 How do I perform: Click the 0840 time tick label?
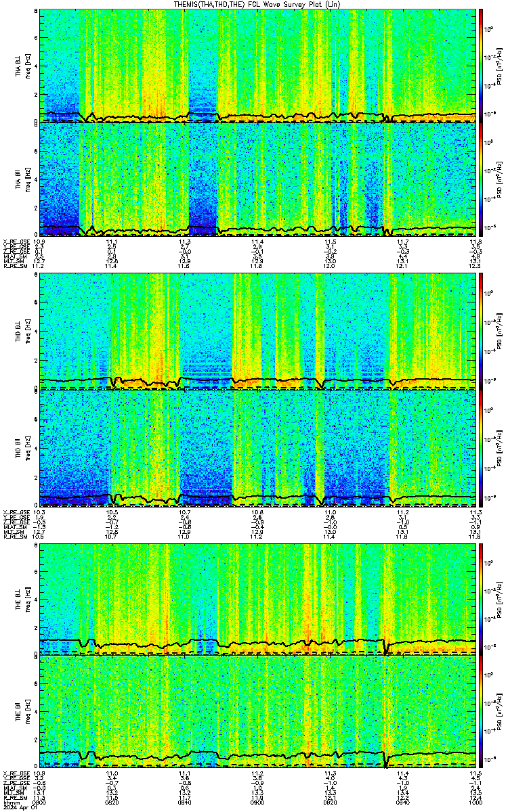(x=185, y=803)
